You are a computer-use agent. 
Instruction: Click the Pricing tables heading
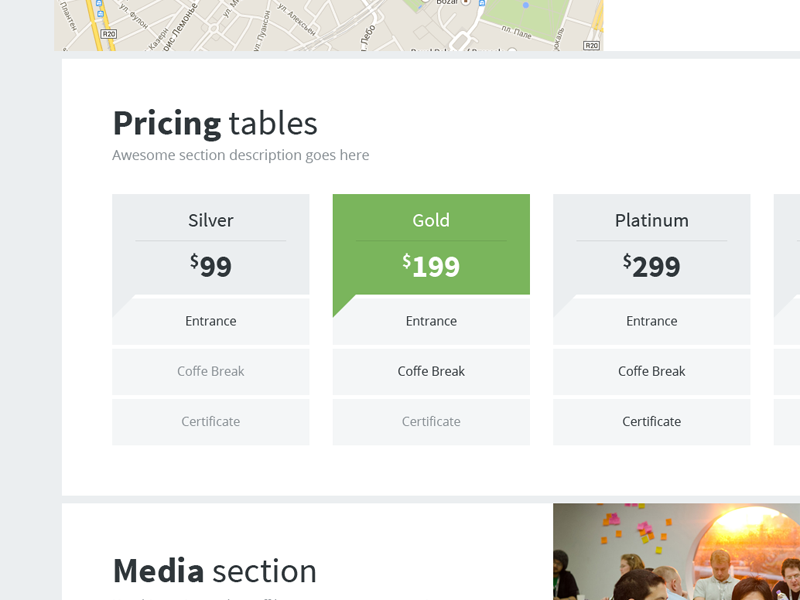[x=214, y=123]
